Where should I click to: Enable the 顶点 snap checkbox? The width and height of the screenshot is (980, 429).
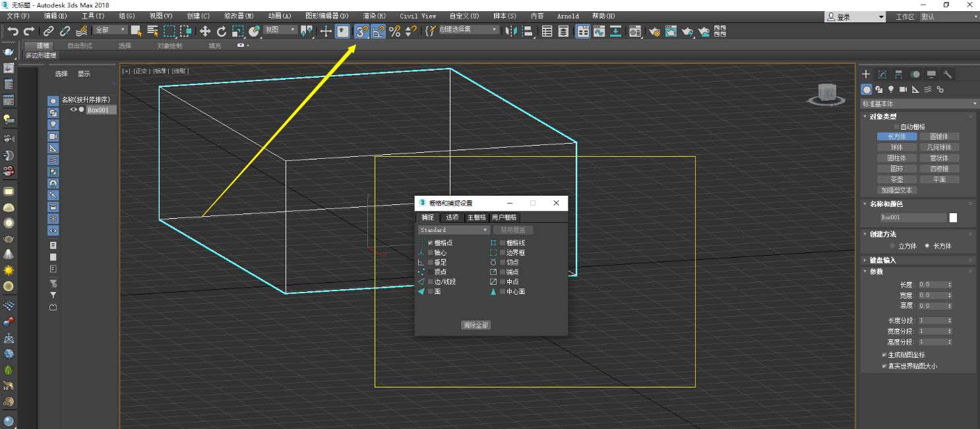[431, 272]
